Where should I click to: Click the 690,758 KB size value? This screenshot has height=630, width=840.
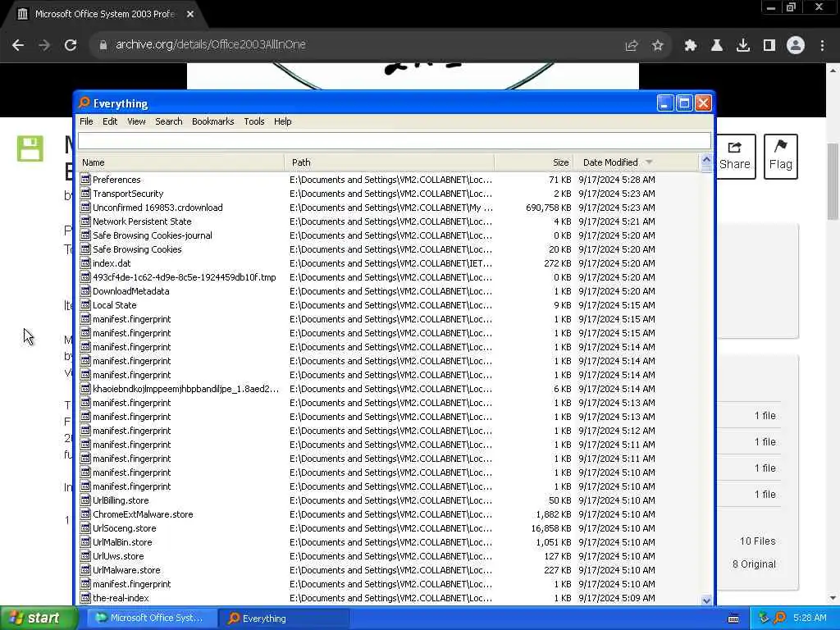tap(549, 208)
